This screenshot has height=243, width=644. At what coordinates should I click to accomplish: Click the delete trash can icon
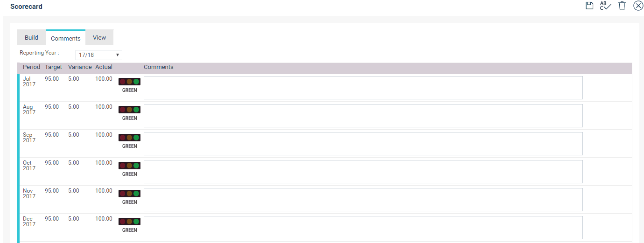622,6
